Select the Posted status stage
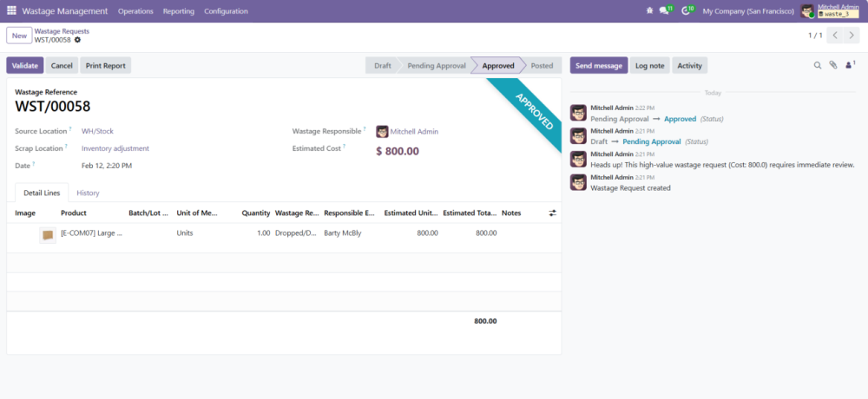The width and height of the screenshot is (868, 399). pos(542,65)
